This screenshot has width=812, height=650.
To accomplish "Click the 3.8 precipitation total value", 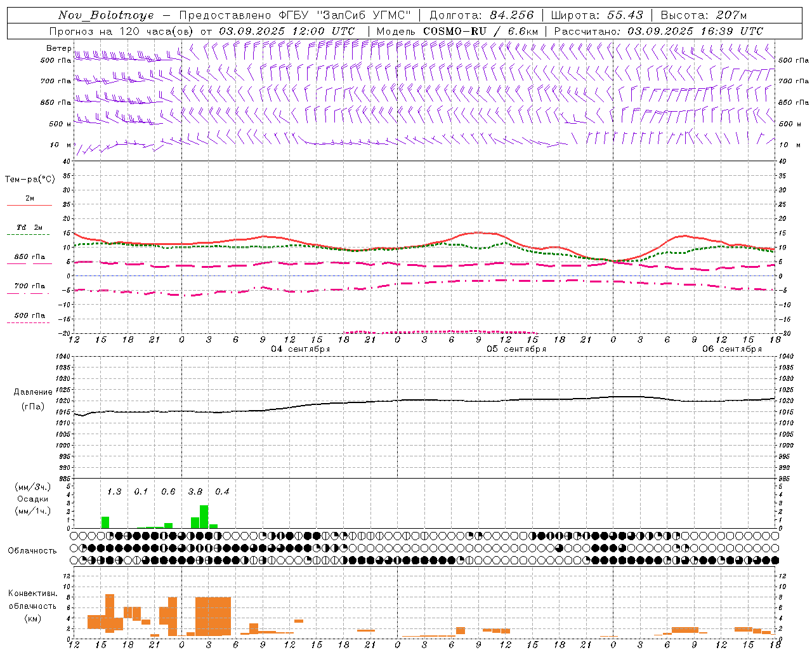I will tap(195, 491).
